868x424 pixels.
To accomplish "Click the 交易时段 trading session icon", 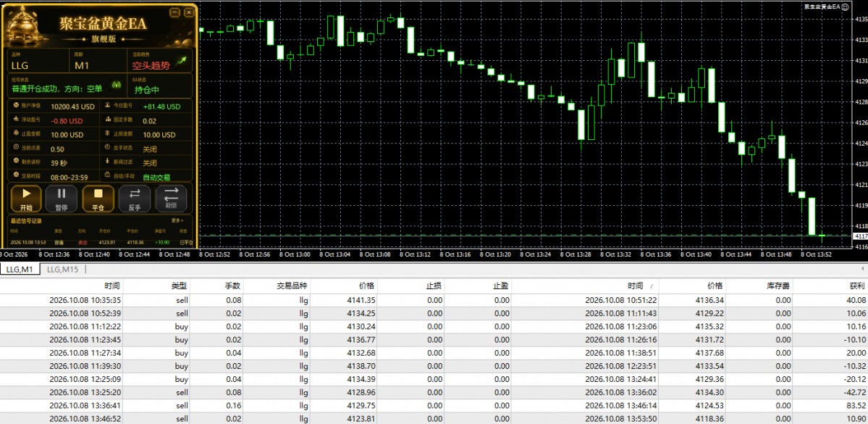I will (x=16, y=175).
